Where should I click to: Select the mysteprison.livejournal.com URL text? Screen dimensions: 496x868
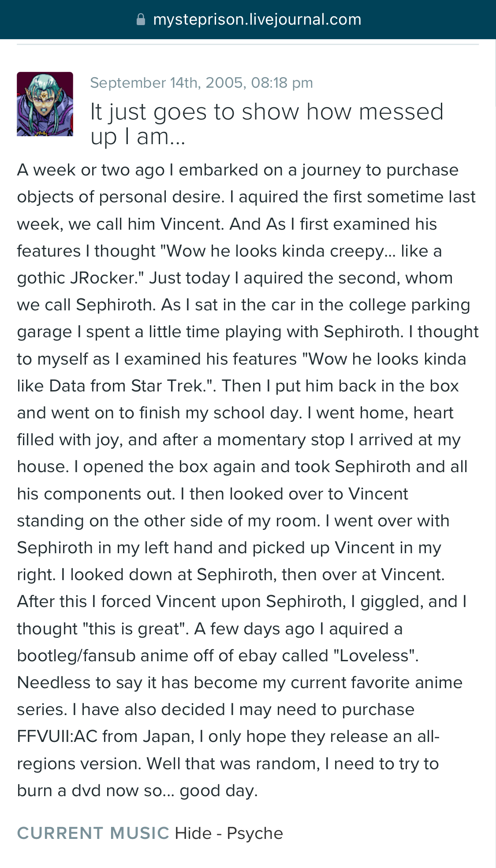(x=257, y=19)
